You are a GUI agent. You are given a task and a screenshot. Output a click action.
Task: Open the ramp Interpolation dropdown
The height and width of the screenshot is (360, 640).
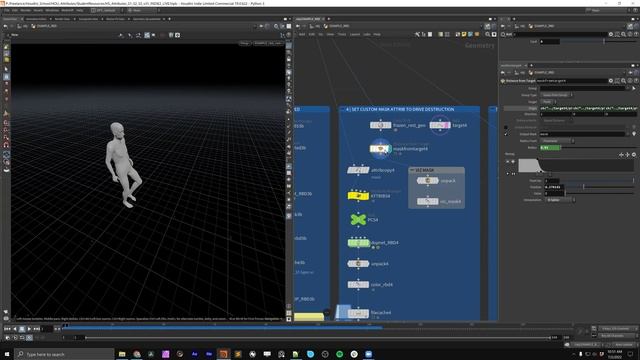(x=560, y=200)
